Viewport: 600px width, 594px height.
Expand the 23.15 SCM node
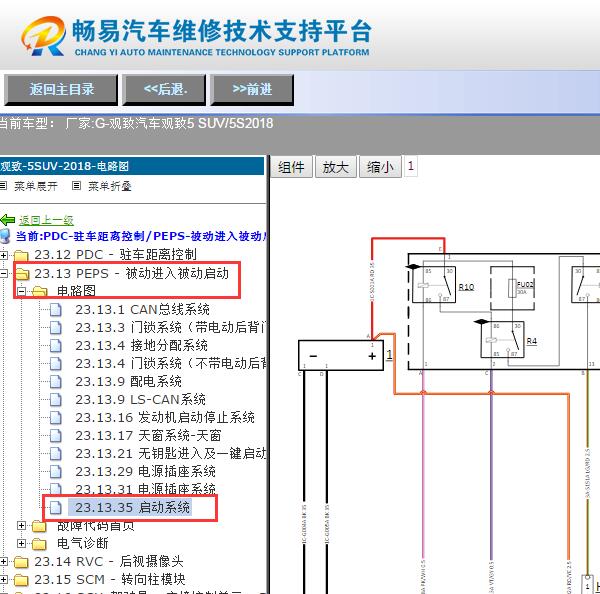coord(3,579)
